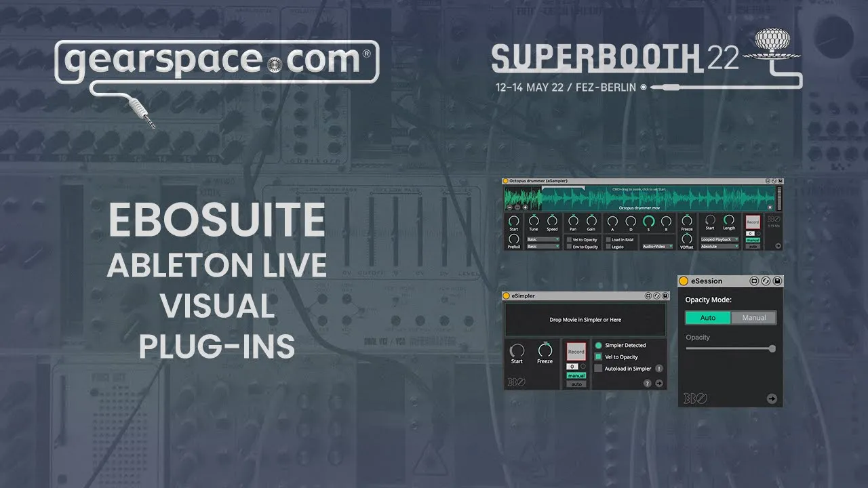Click the Start knob in eSimpler
Image resolution: width=868 pixels, height=488 pixels.
point(517,350)
